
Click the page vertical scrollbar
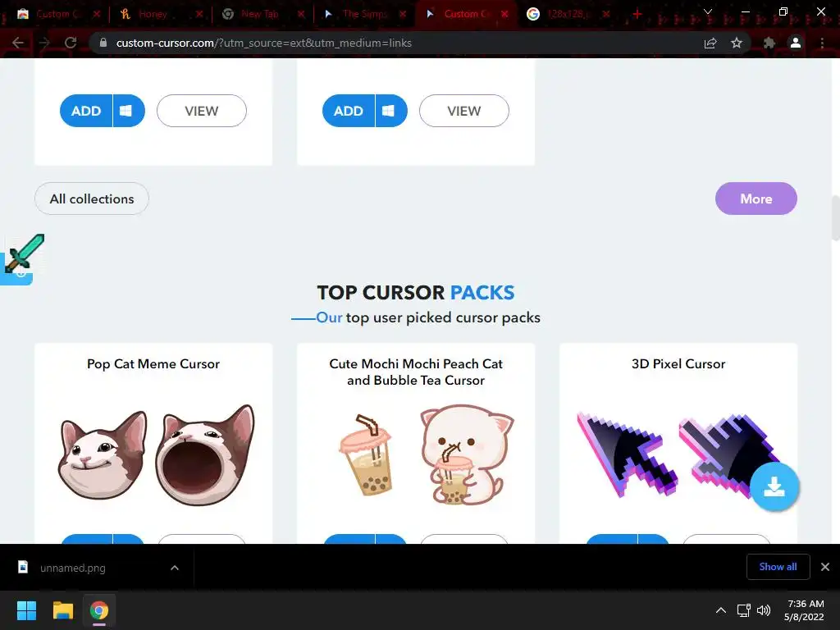[x=835, y=218]
